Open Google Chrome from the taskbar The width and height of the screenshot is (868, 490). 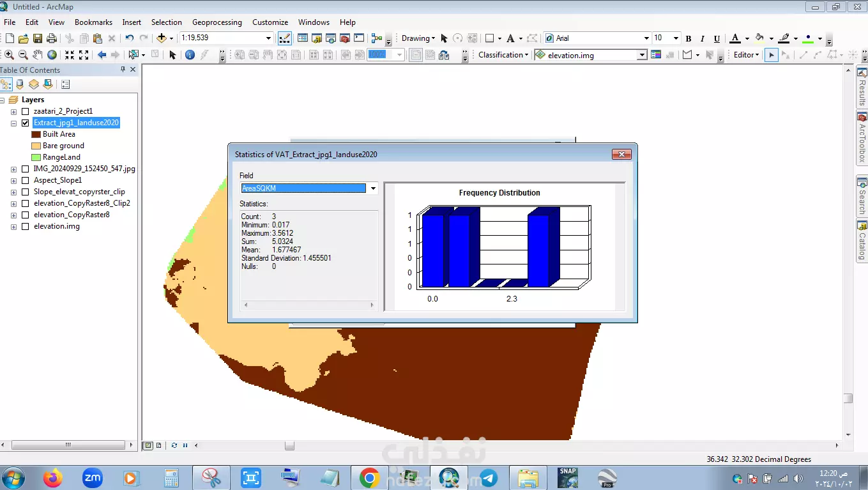coord(369,478)
